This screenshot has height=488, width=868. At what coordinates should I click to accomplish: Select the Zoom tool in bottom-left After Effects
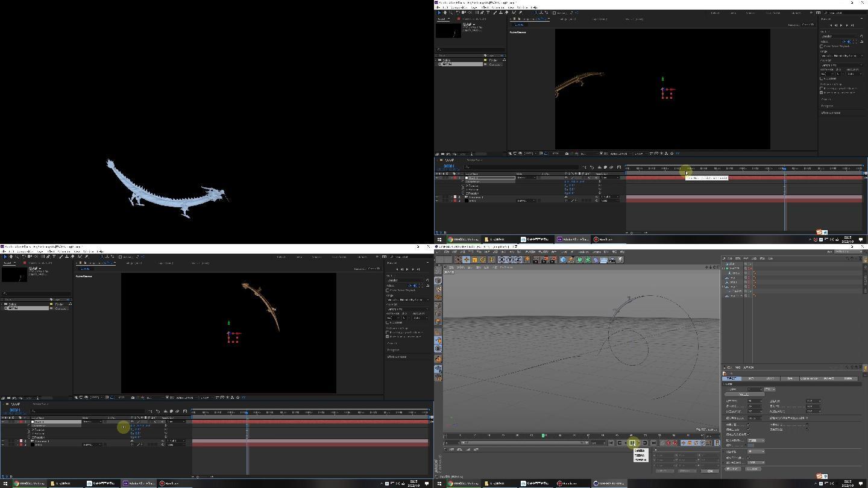coord(17,256)
